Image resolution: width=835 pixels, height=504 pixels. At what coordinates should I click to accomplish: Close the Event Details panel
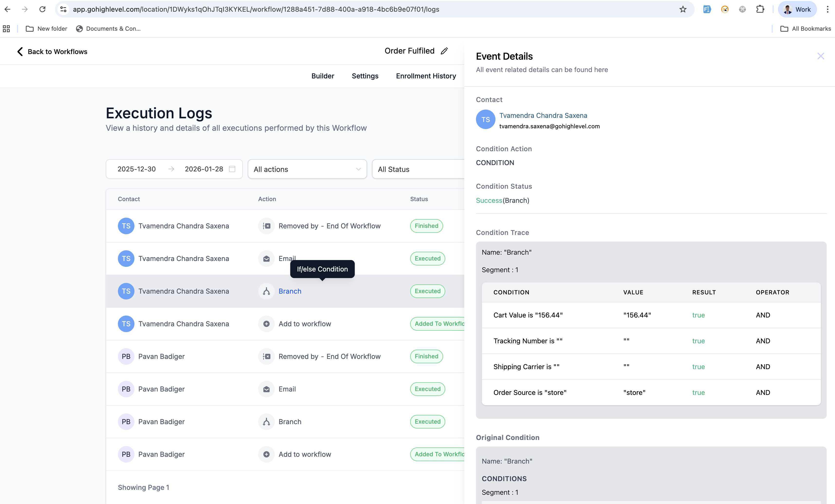point(820,56)
